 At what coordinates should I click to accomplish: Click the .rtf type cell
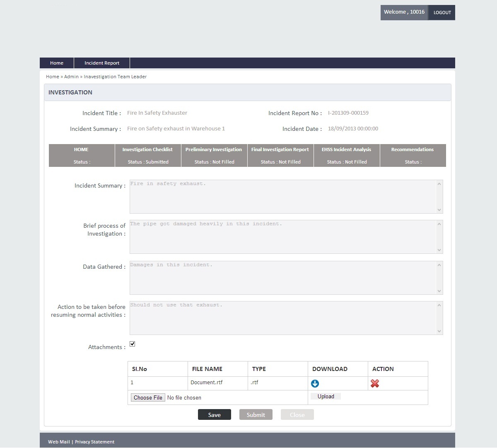(x=278, y=383)
